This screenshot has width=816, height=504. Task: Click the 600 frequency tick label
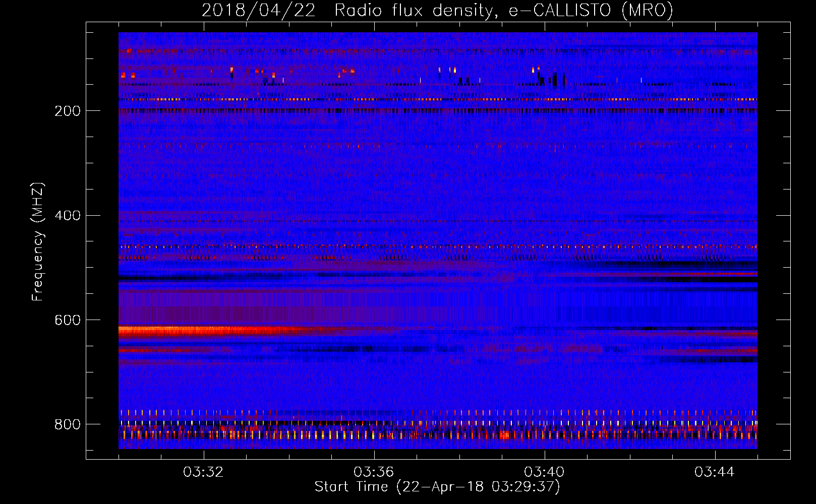[x=67, y=320]
